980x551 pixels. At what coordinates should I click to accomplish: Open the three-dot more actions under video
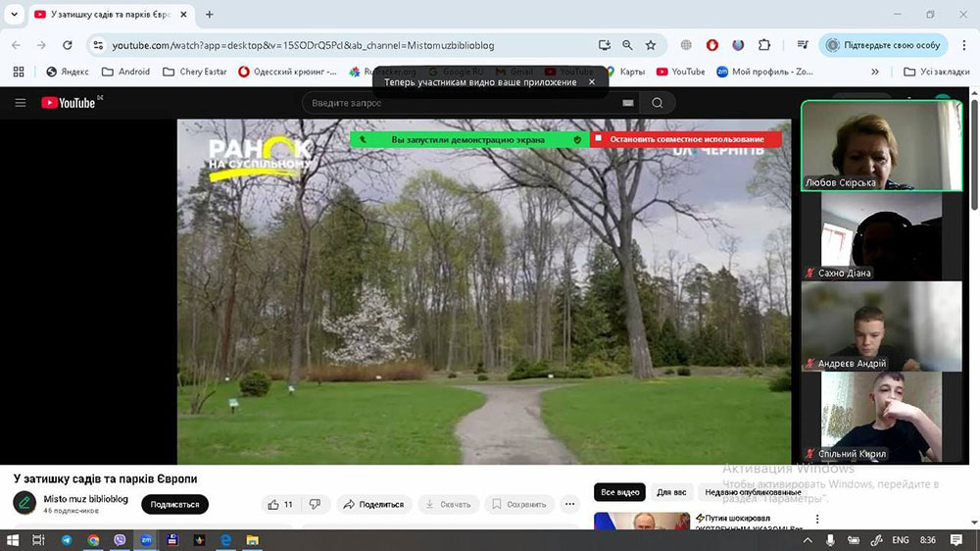coord(569,504)
